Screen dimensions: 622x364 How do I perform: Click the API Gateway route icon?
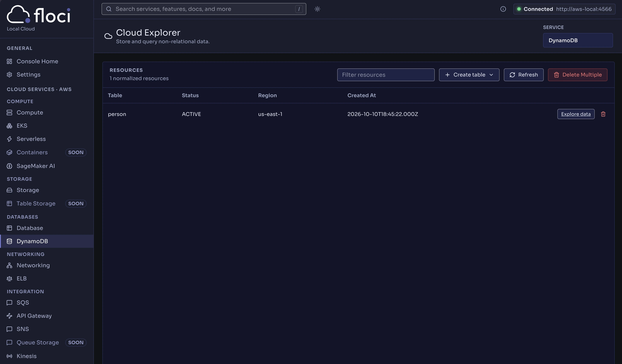pos(9,316)
